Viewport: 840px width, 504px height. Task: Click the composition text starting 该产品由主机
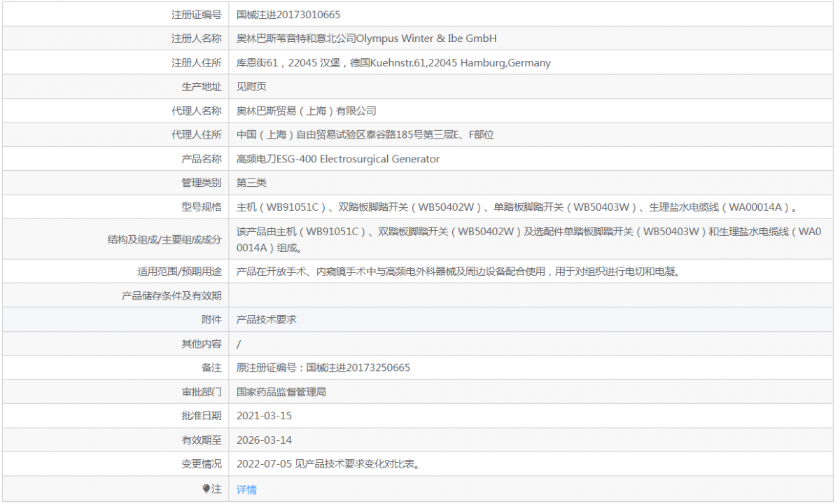click(x=528, y=239)
